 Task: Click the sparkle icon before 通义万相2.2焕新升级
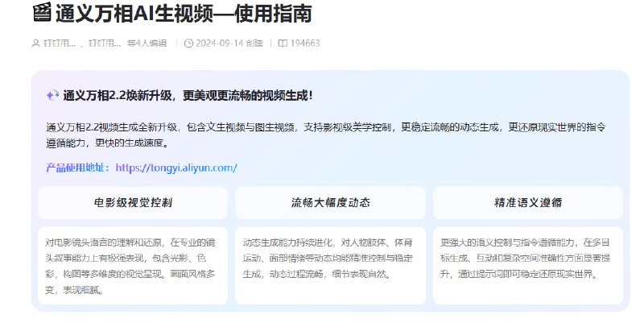[x=52, y=96]
